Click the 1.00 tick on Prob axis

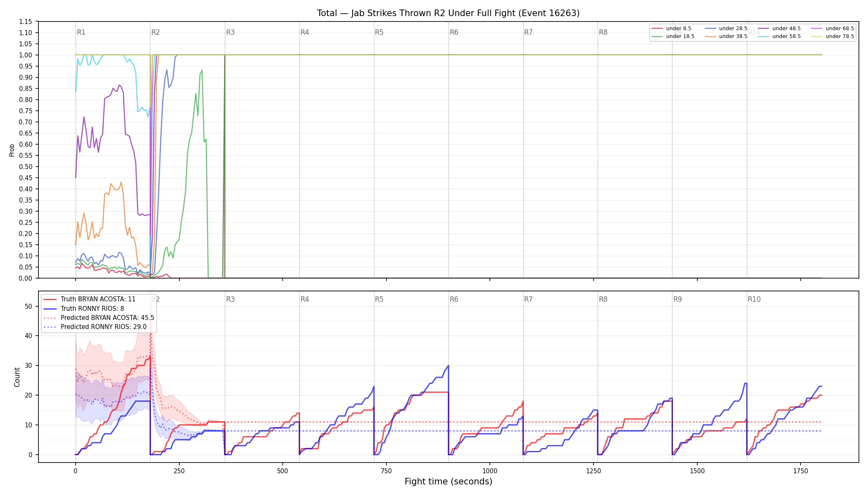click(26, 55)
